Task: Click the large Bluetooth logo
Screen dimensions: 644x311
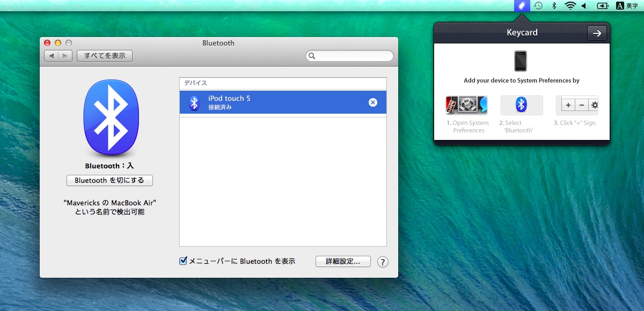Action: (111, 117)
